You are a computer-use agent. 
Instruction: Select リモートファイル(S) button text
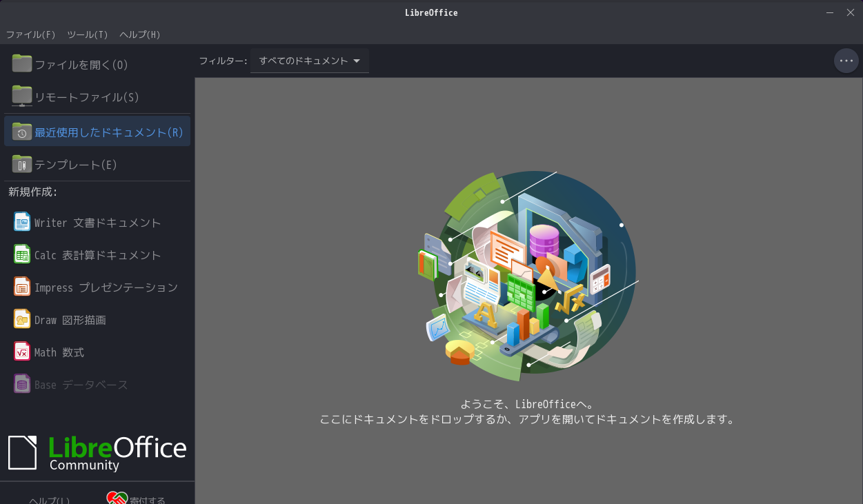point(87,97)
